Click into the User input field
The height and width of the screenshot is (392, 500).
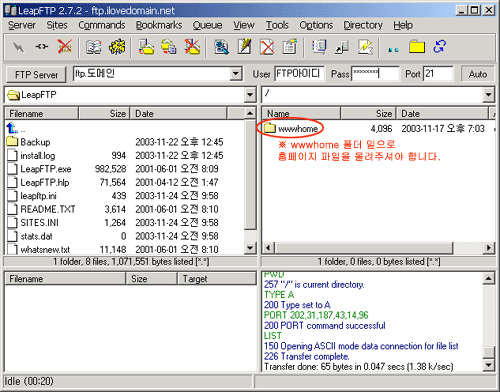299,74
